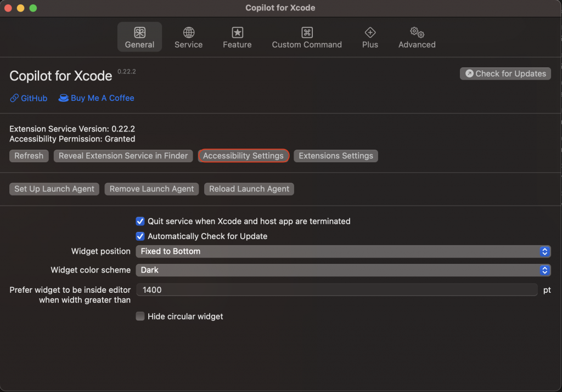Reveal Extension Service in Finder
The image size is (562, 392).
point(123,156)
